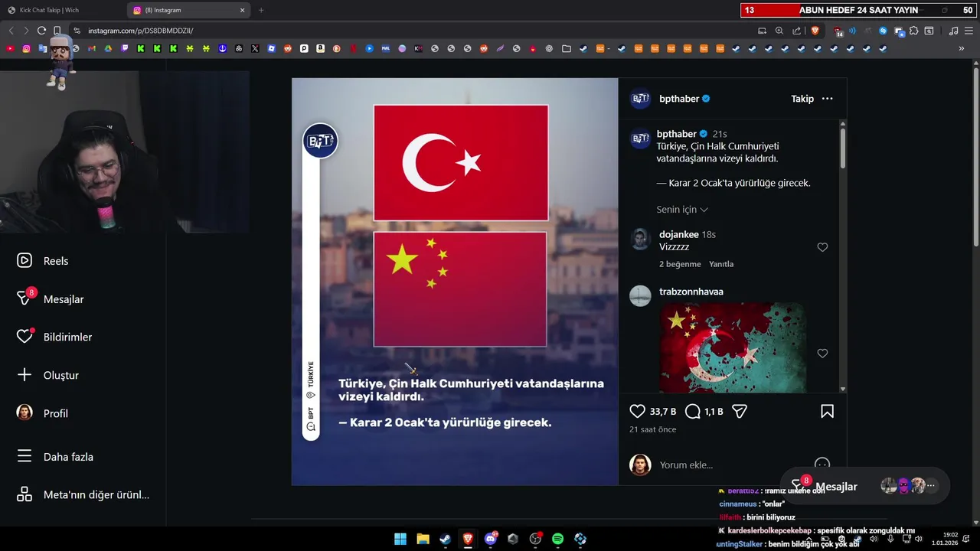Image resolution: width=980 pixels, height=551 pixels.
Task: Click the Turkey and China flags post image
Action: (455, 282)
